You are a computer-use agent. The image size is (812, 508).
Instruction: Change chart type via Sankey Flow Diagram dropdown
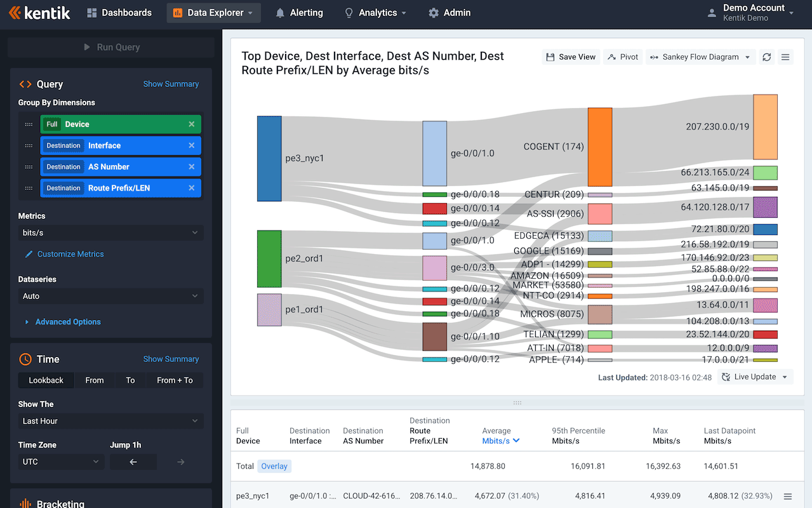(700, 57)
